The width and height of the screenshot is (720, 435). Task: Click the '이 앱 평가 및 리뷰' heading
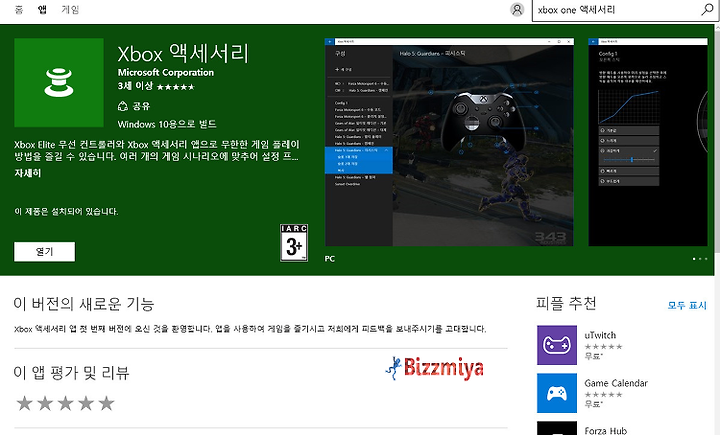(x=72, y=373)
